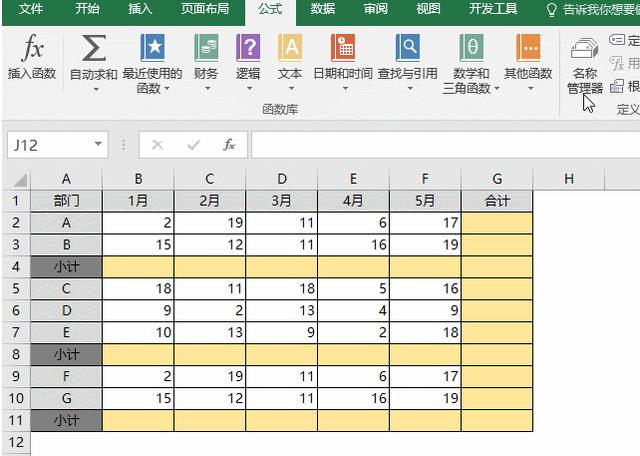This screenshot has width=640, height=456.
Task: Select row 12 header
Action: coord(16,442)
